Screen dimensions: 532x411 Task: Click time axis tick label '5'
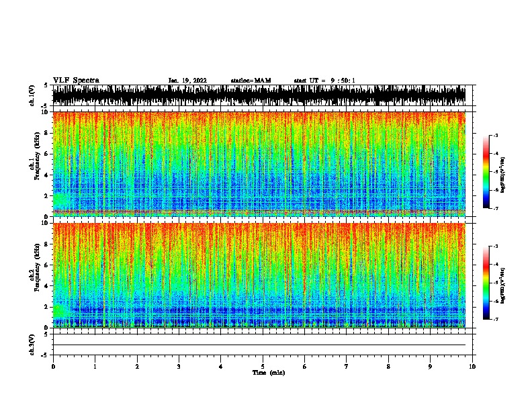pos(263,367)
